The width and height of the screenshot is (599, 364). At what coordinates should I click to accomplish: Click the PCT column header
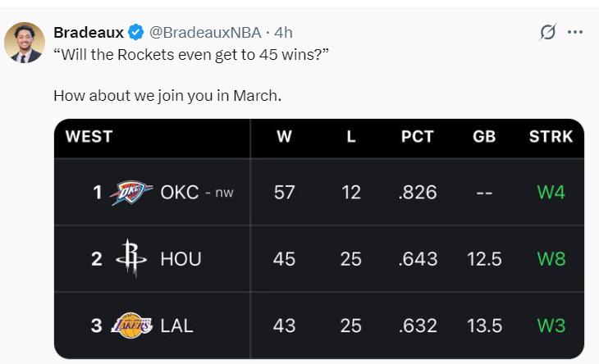417,137
